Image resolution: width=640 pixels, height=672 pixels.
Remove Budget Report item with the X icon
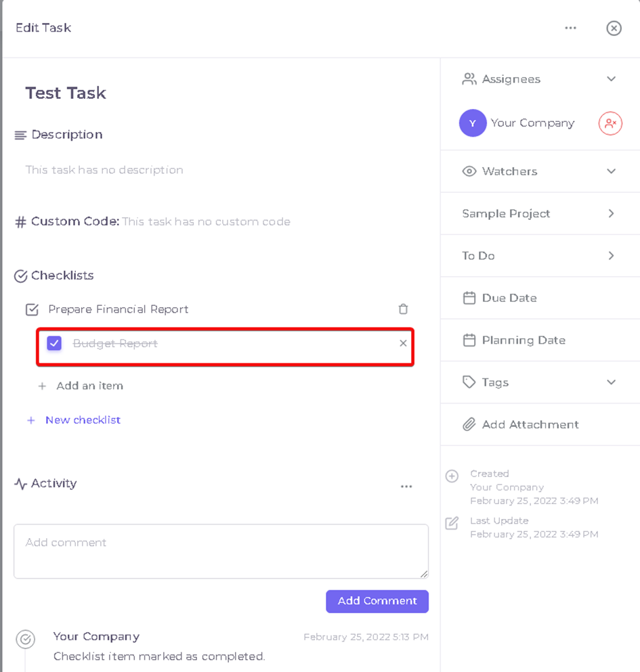coord(403,343)
